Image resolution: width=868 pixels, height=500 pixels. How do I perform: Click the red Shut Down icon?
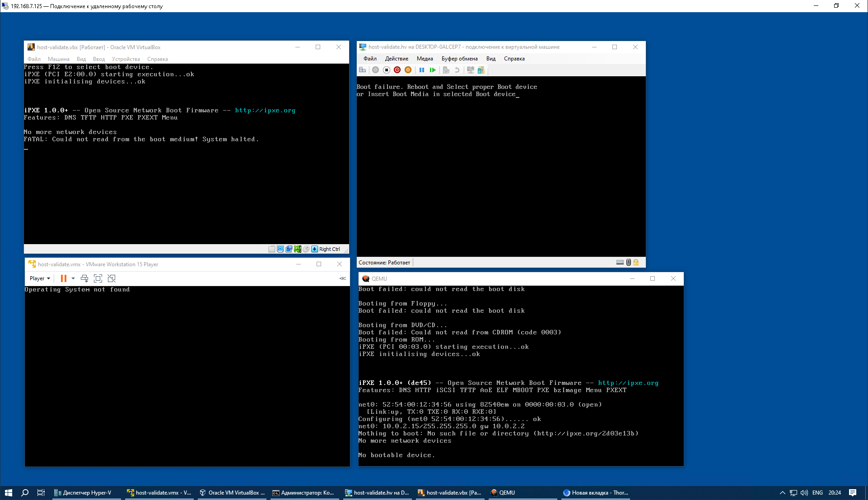coord(397,70)
